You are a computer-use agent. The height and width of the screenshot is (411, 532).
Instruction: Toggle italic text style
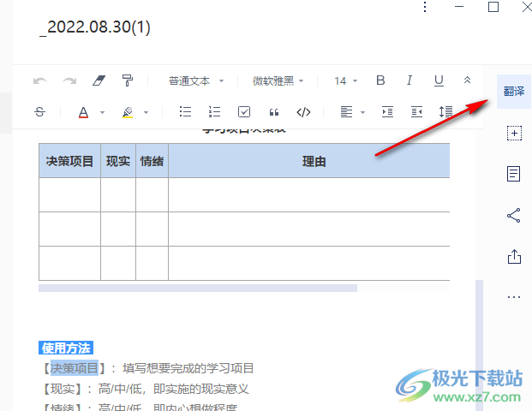pyautogui.click(x=409, y=80)
